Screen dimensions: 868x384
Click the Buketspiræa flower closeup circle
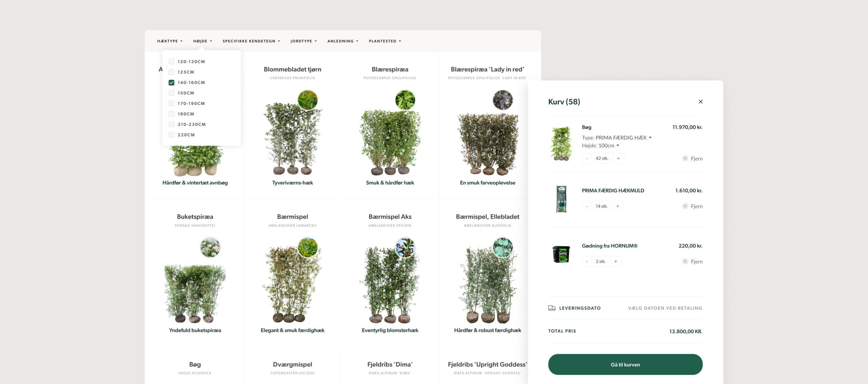tap(210, 247)
